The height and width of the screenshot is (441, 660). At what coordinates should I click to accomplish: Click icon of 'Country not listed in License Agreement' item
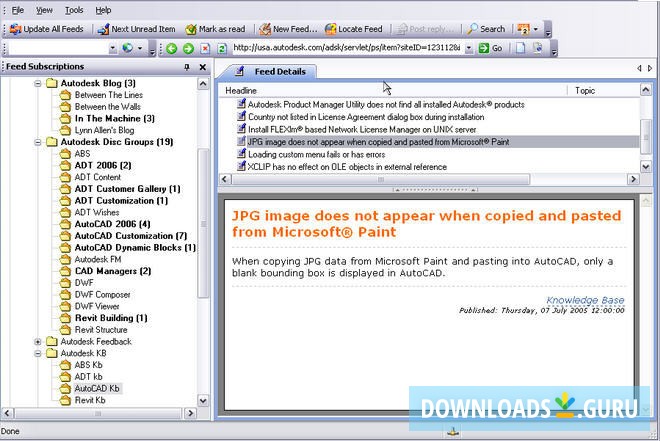pyautogui.click(x=241, y=116)
